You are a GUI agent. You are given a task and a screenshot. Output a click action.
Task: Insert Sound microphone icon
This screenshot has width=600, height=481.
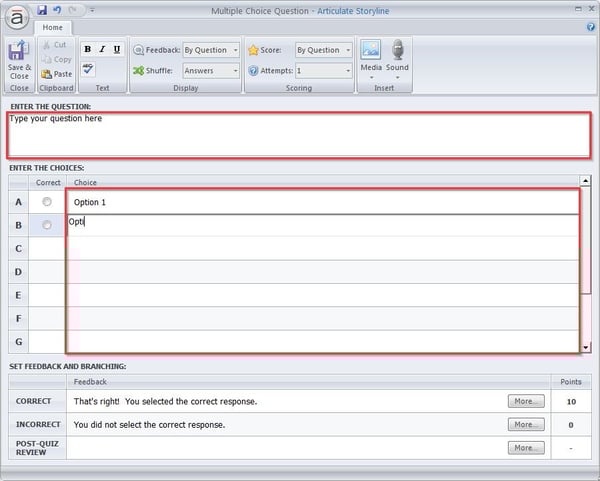point(398,50)
